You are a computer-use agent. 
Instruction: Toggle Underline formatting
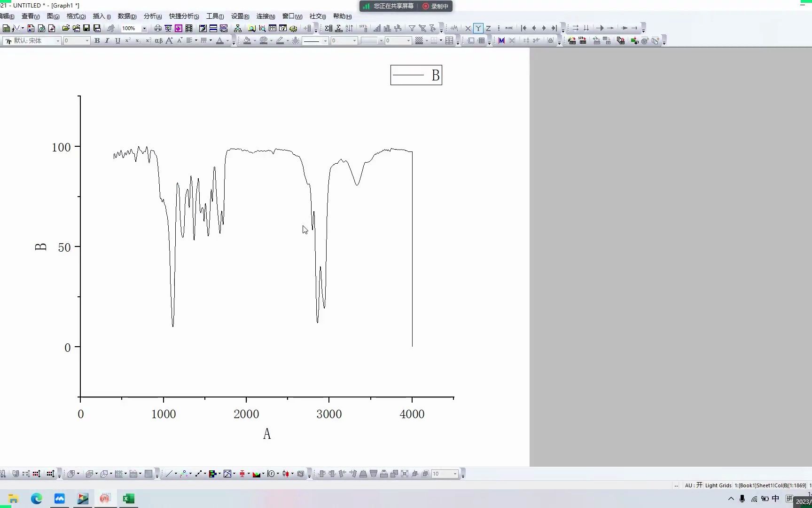click(117, 41)
